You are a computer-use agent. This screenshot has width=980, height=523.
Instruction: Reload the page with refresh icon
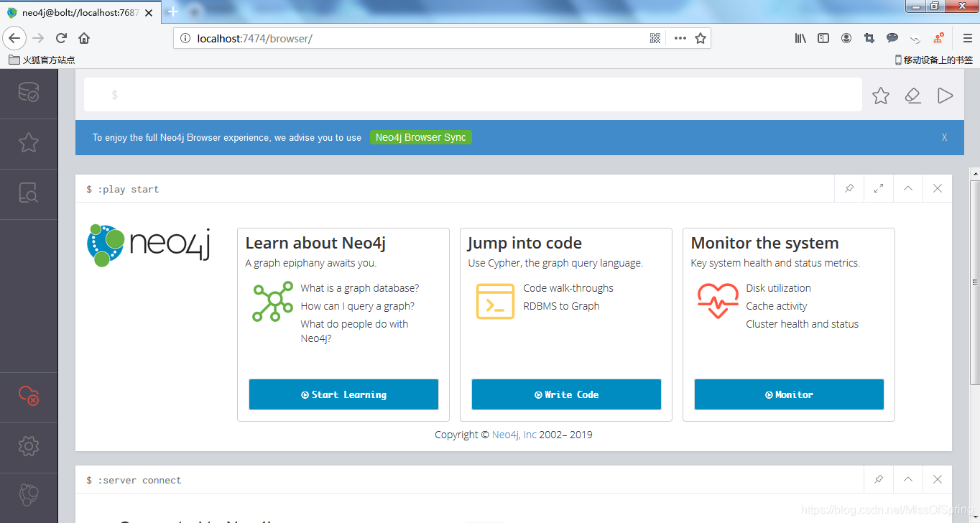pyautogui.click(x=62, y=38)
